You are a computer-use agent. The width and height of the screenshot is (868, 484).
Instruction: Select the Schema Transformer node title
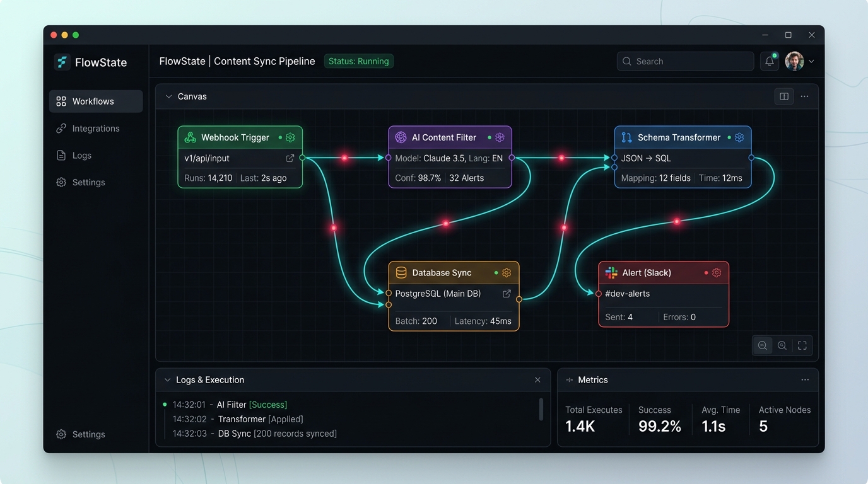click(679, 137)
